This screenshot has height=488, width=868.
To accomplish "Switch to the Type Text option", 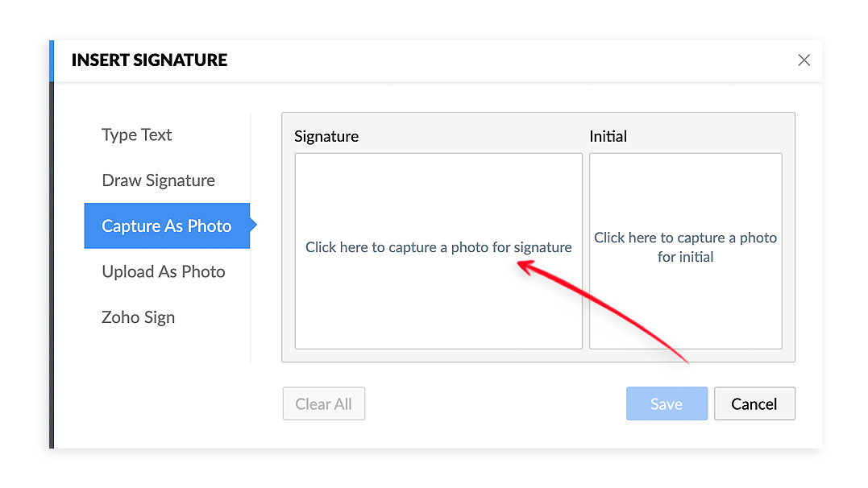I will coord(137,135).
